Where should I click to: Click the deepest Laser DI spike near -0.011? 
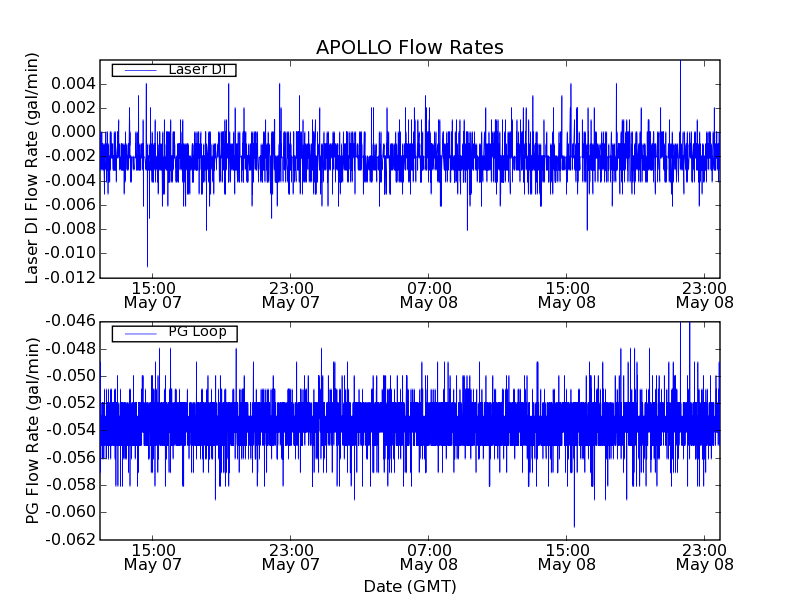(x=147, y=264)
